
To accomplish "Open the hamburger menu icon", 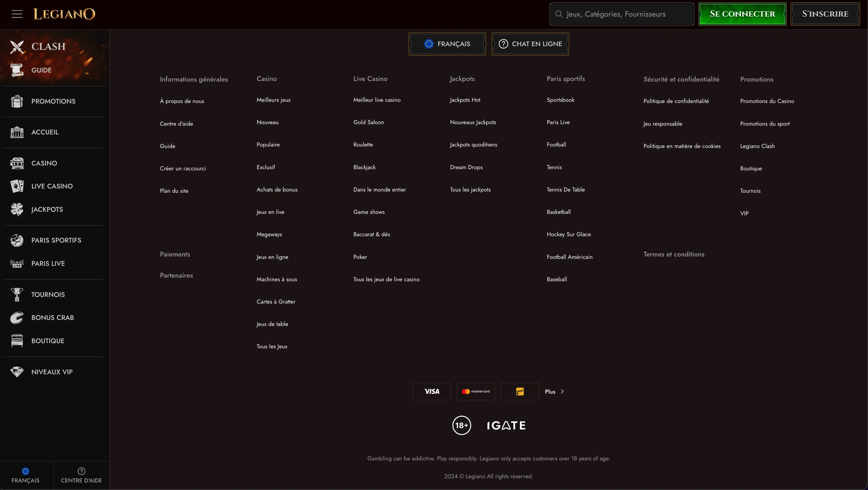I will click(x=17, y=14).
